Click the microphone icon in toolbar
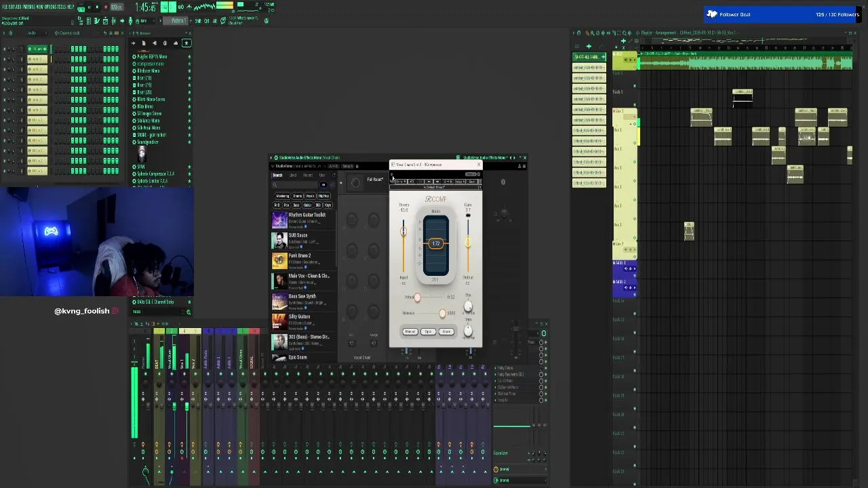This screenshot has width=868, height=488. (x=131, y=21)
